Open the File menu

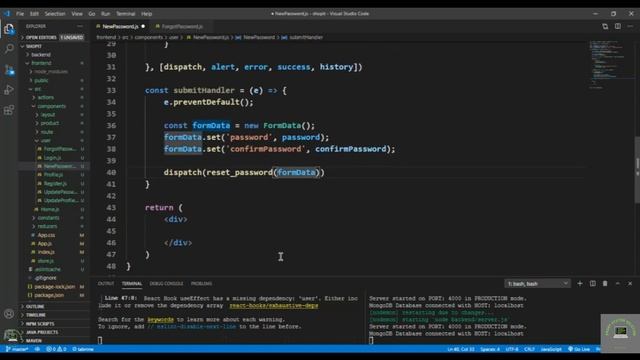[x=20, y=13]
